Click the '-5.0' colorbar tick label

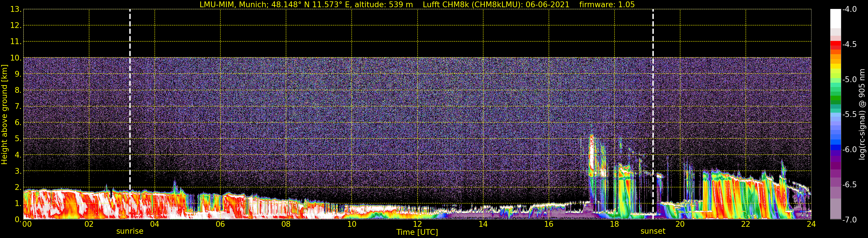(850, 79)
